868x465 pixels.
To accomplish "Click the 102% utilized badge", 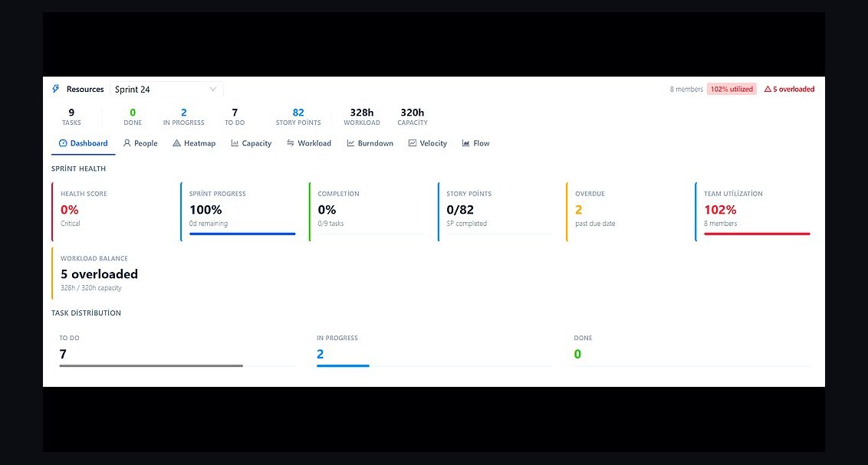I will click(x=732, y=89).
